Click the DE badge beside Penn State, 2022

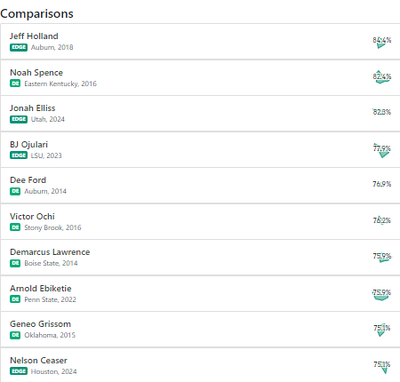[15, 299]
